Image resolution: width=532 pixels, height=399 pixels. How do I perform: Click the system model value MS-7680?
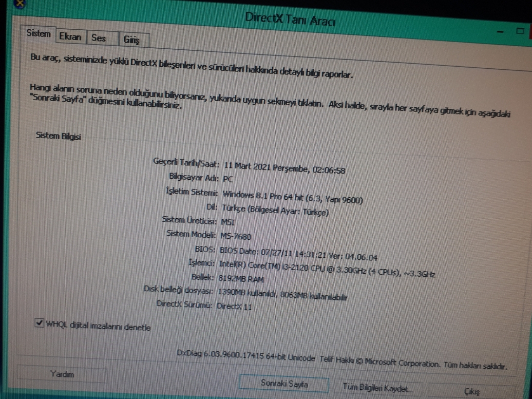pos(236,236)
